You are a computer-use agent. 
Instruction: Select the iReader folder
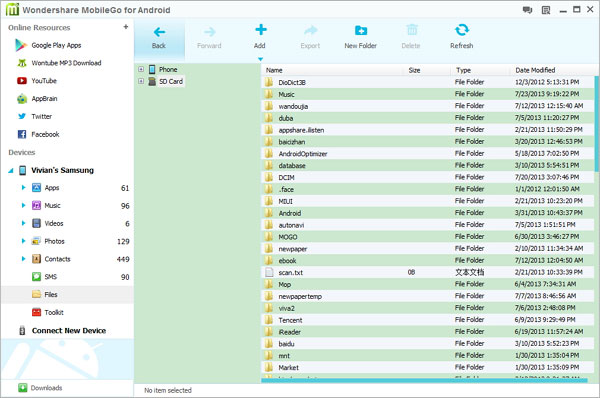coord(427,332)
